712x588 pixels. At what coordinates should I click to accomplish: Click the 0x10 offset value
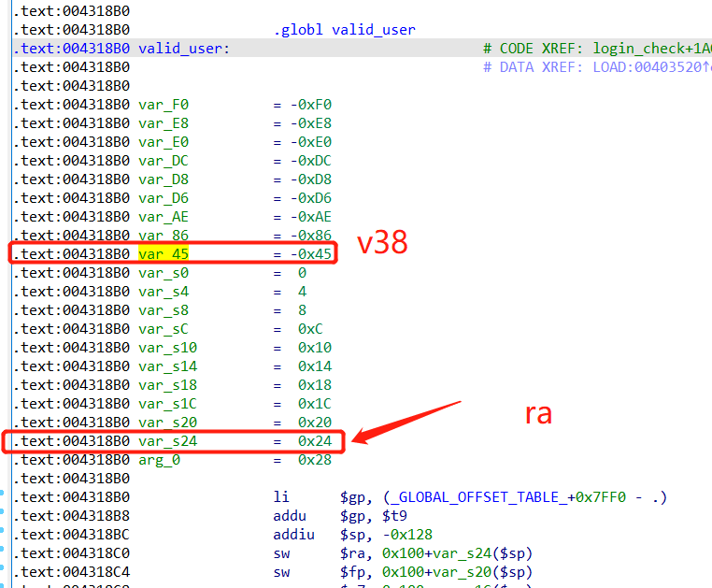coord(315,348)
